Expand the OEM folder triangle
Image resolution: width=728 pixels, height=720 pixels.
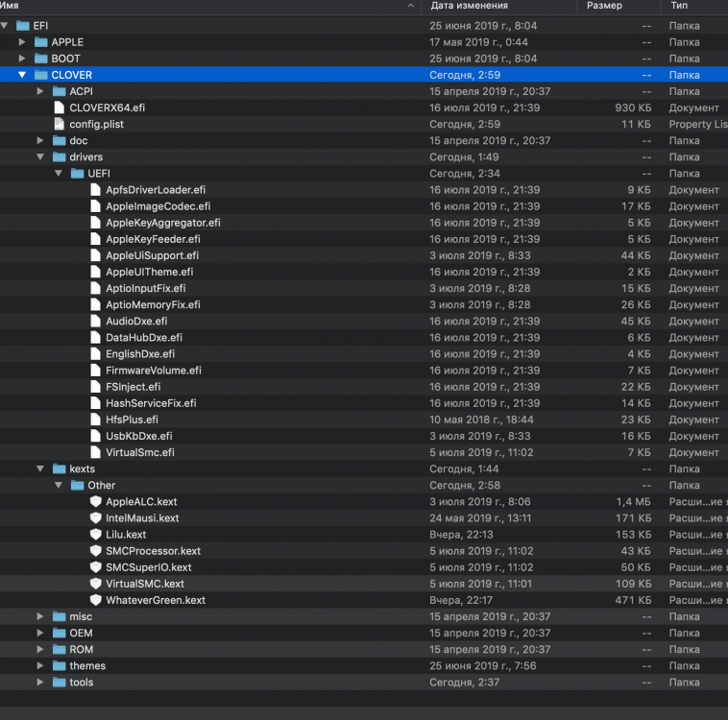click(40, 633)
